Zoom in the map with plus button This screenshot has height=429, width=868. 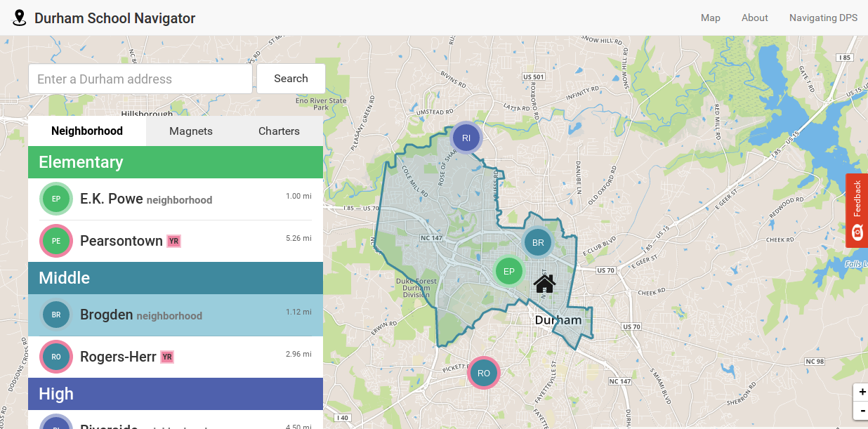pos(862,392)
